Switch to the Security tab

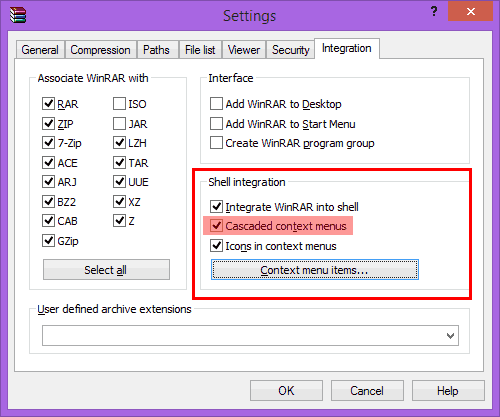point(290,50)
